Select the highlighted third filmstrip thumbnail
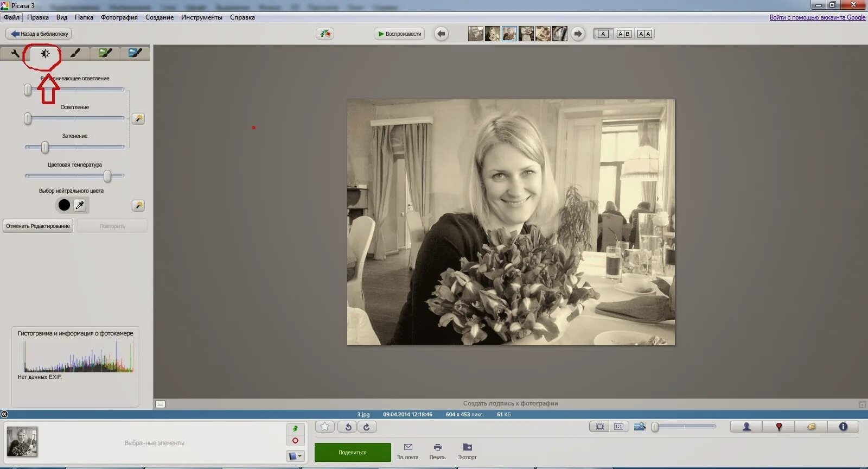This screenshot has height=469, width=868. point(509,34)
